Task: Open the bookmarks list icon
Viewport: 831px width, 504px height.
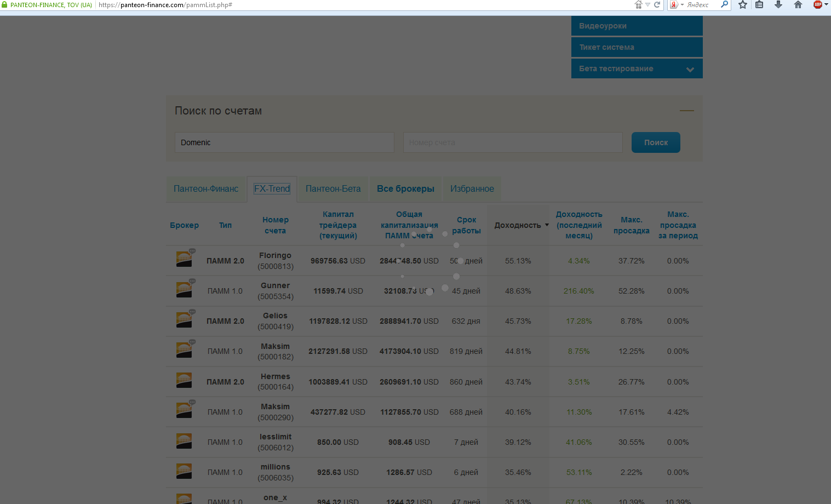Action: tap(759, 5)
